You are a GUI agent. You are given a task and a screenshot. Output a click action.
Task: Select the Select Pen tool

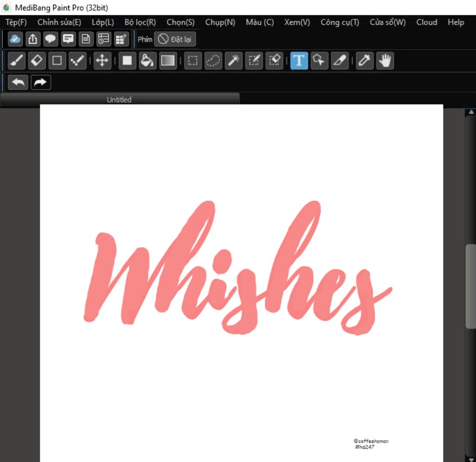coord(254,61)
